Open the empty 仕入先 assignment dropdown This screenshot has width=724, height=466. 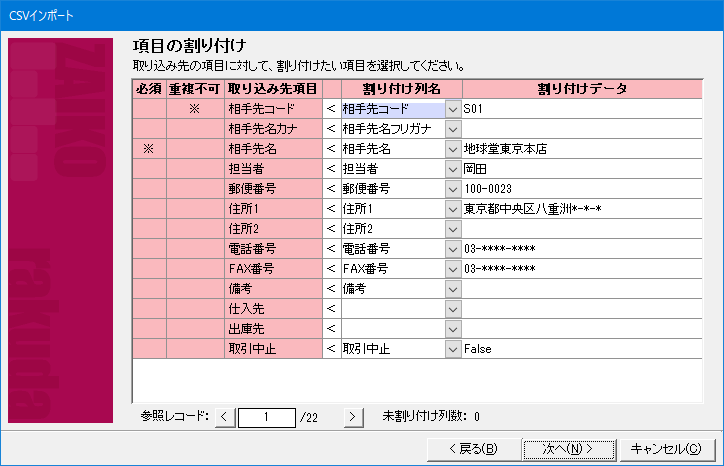point(452,309)
